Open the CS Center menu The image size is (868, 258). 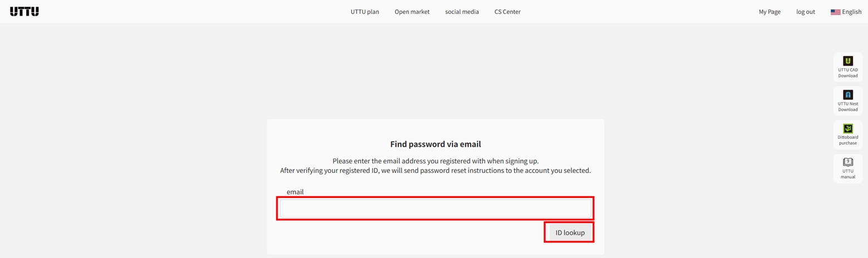507,12
